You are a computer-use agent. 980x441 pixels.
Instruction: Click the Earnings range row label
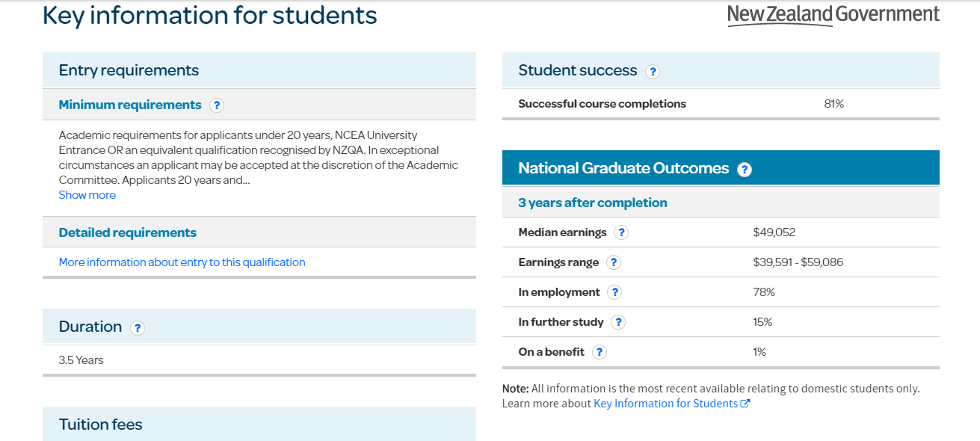(559, 262)
